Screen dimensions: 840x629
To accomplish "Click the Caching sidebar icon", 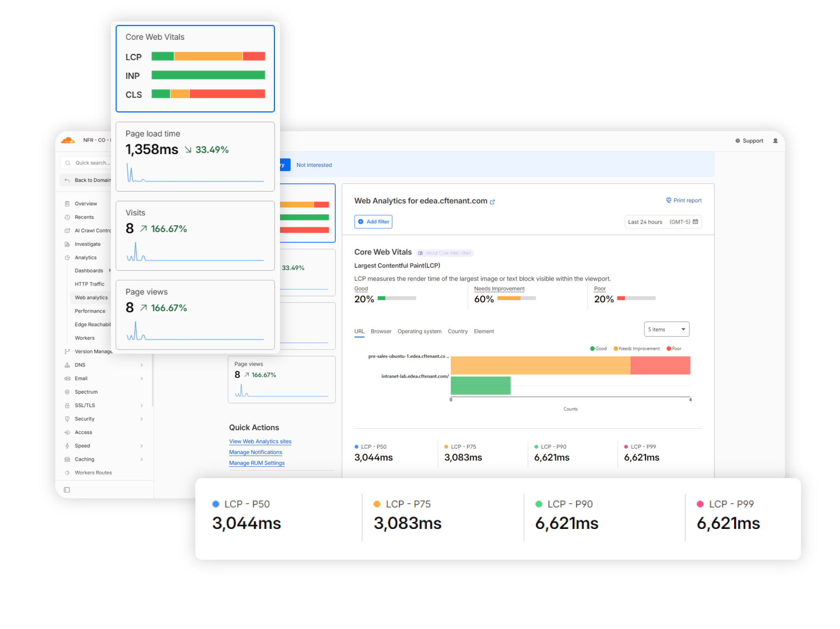I will (67, 459).
